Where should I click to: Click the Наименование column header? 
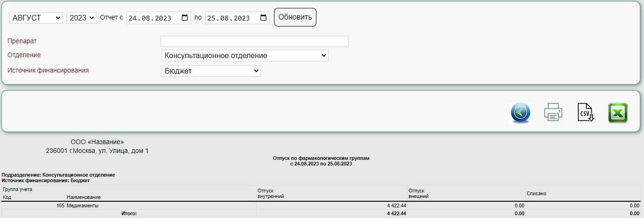[84, 198]
